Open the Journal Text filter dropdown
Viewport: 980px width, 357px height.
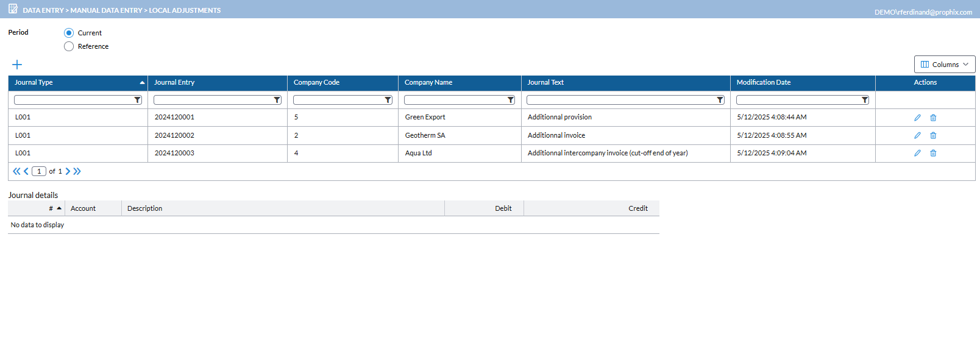720,100
